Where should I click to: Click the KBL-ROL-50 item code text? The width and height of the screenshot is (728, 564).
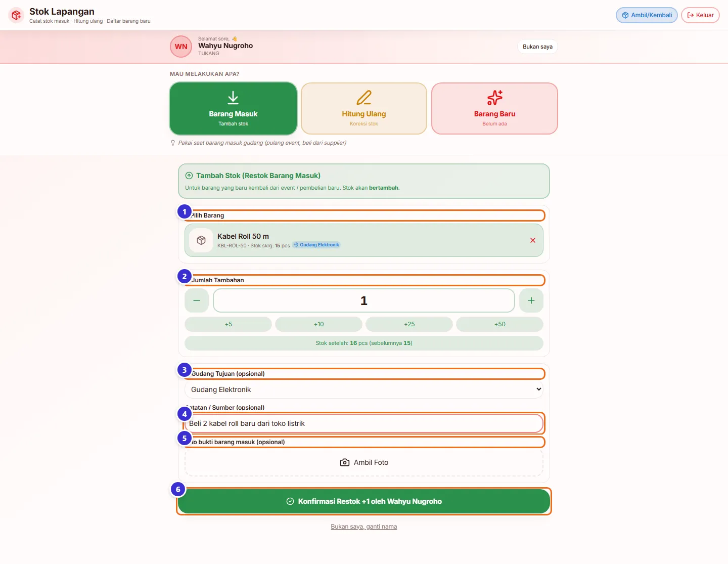[x=232, y=246]
